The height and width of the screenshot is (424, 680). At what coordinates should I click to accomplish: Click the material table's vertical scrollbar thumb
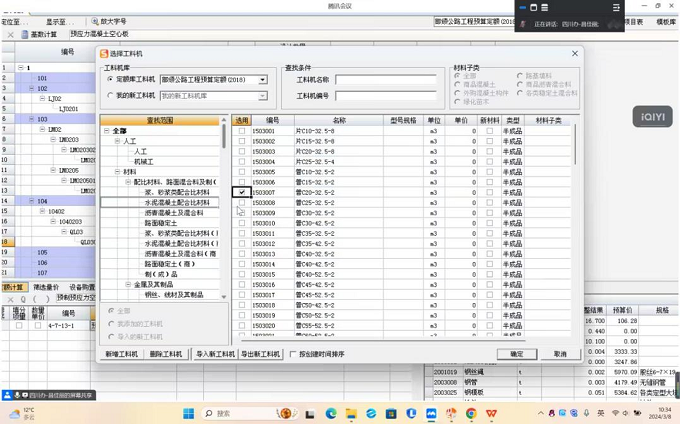pos(575,144)
